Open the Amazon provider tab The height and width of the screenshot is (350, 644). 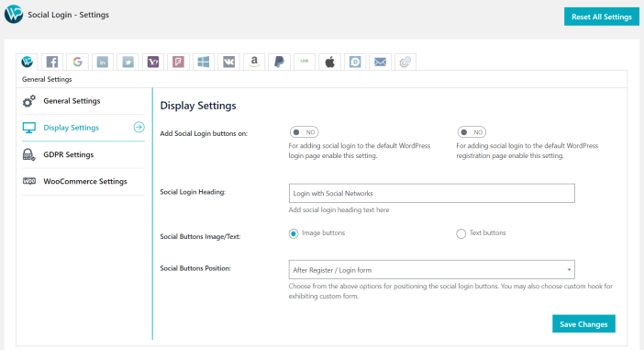point(254,62)
